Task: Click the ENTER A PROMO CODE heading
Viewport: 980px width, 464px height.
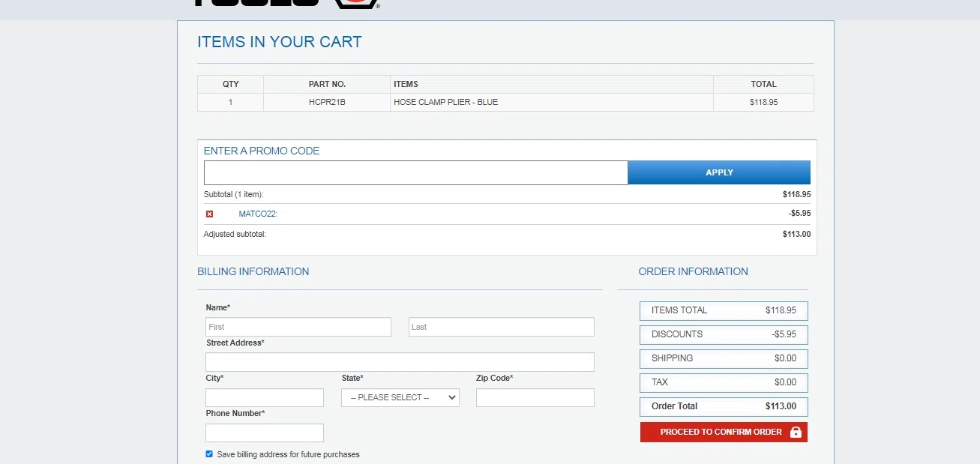Action: click(x=262, y=151)
